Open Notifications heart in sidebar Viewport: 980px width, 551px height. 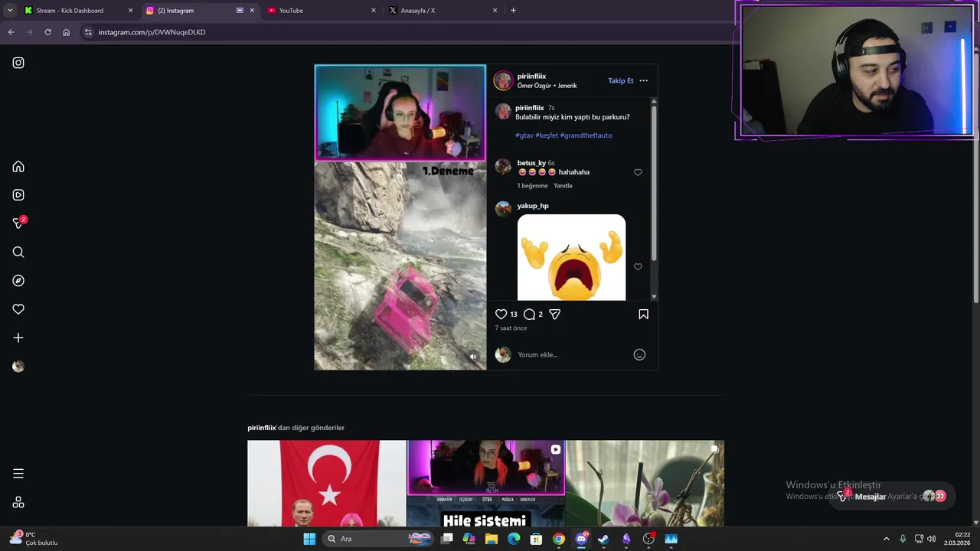pyautogui.click(x=18, y=309)
